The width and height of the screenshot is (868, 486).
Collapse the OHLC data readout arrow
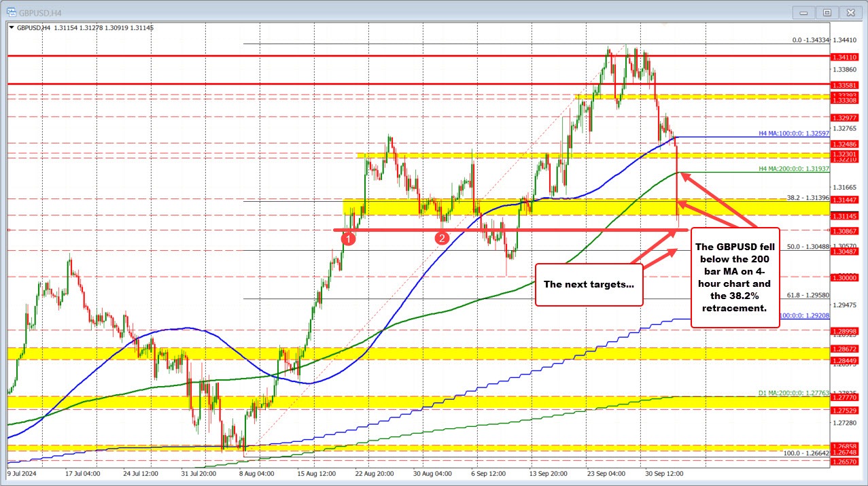12,28
